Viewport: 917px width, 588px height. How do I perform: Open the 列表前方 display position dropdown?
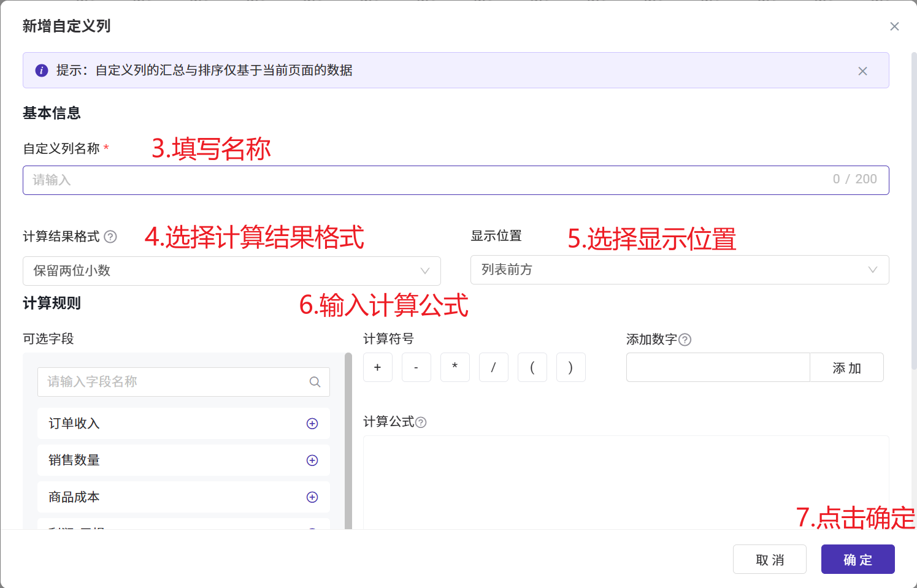tap(679, 270)
